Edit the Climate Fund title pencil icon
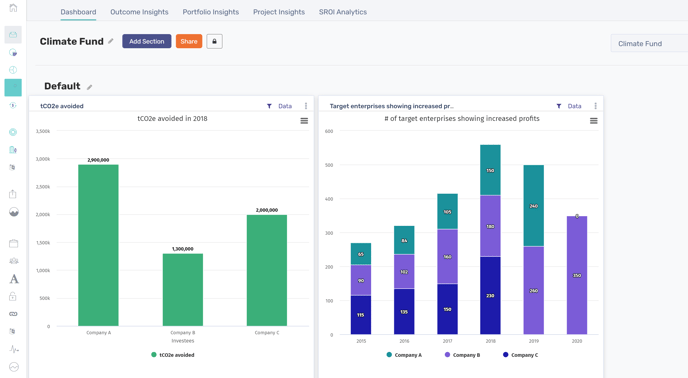The height and width of the screenshot is (378, 688). [x=111, y=41]
